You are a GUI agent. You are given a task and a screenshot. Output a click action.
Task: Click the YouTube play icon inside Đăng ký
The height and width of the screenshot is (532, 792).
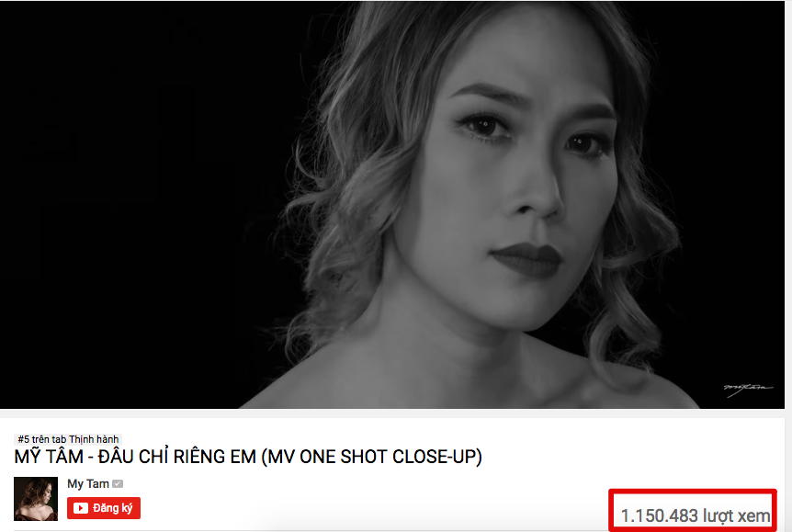80,508
